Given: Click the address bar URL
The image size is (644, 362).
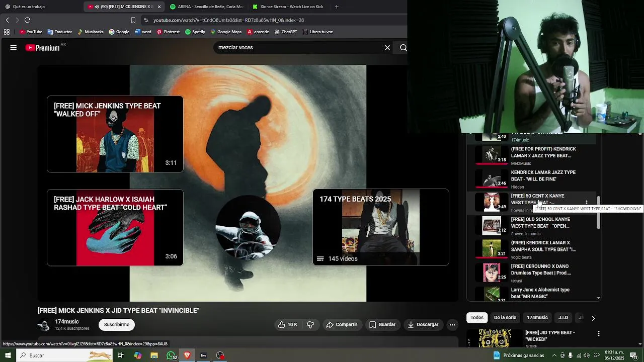Looking at the screenshot, I should (228, 20).
